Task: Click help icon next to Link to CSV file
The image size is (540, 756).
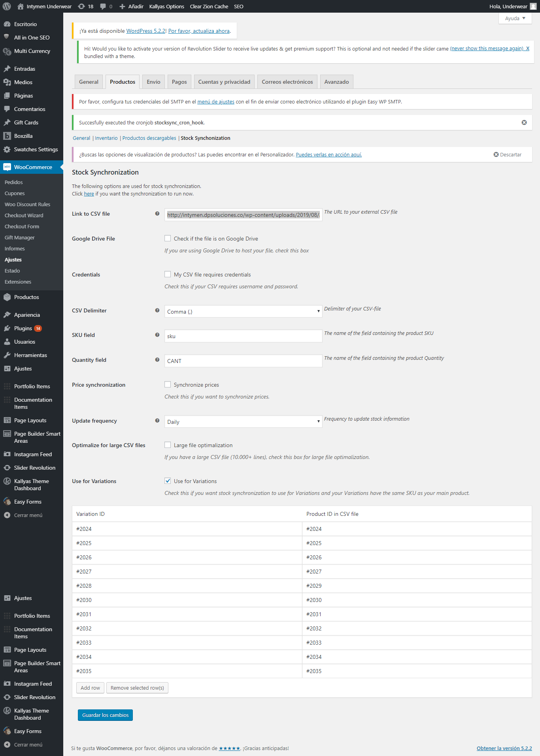Action: [x=157, y=214]
